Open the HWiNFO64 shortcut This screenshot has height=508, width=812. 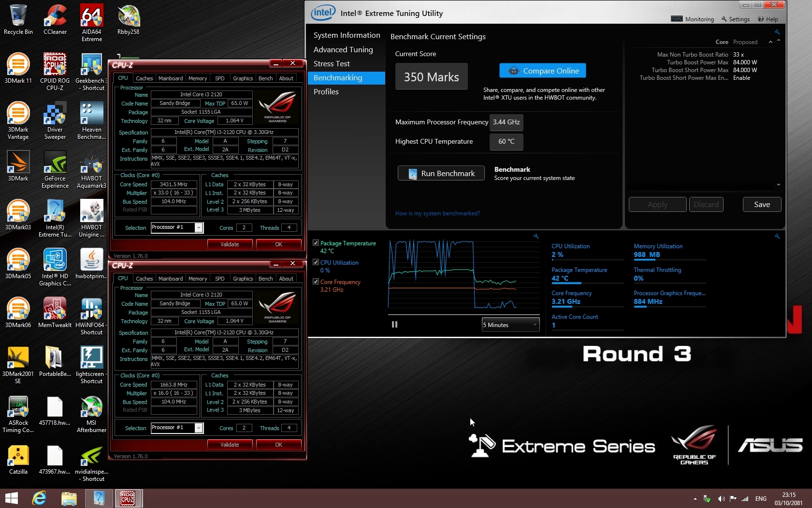[92, 316]
